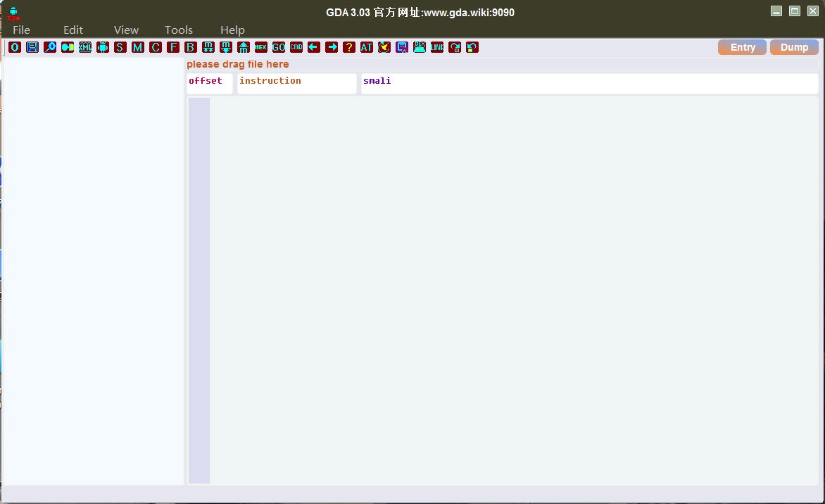Click the AT toolbar icon

tap(367, 47)
